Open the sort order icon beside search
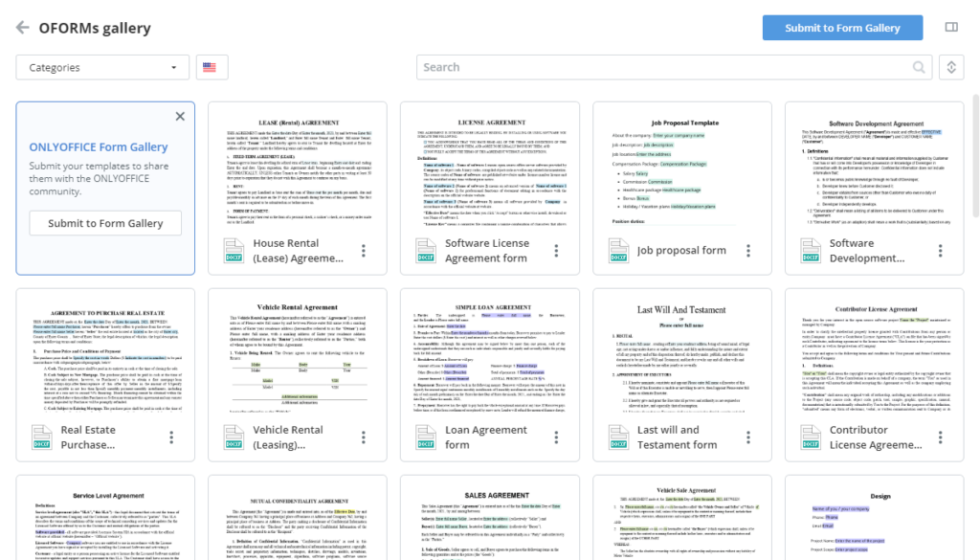The height and width of the screenshot is (560, 980). coord(951,67)
